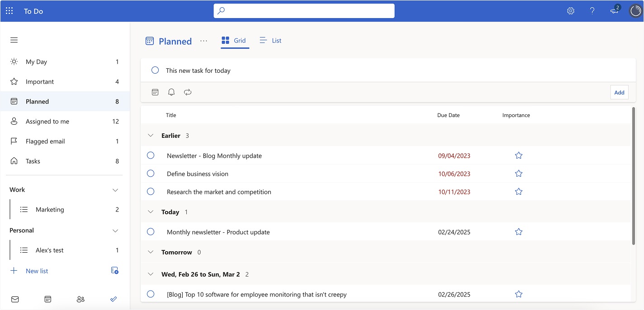Switch to List view

(x=270, y=40)
